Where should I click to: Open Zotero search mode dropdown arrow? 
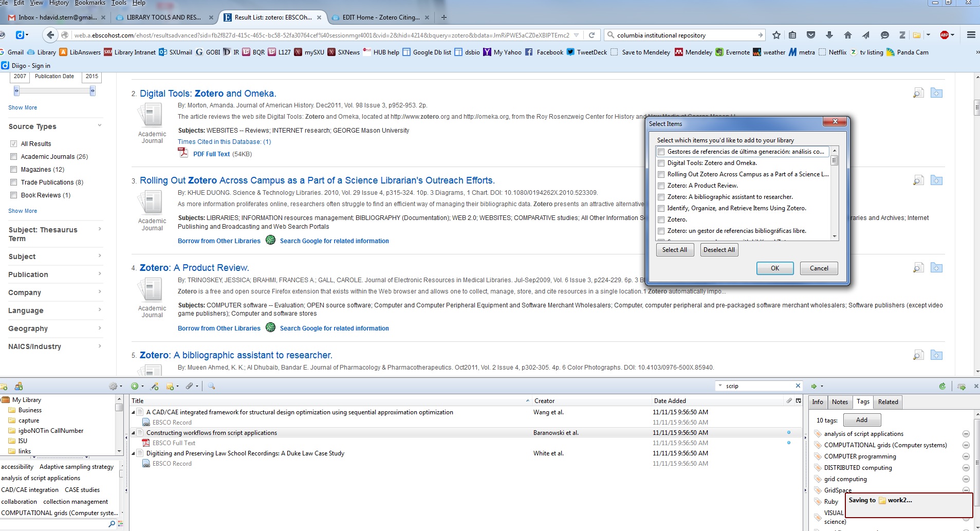pyautogui.click(x=720, y=386)
